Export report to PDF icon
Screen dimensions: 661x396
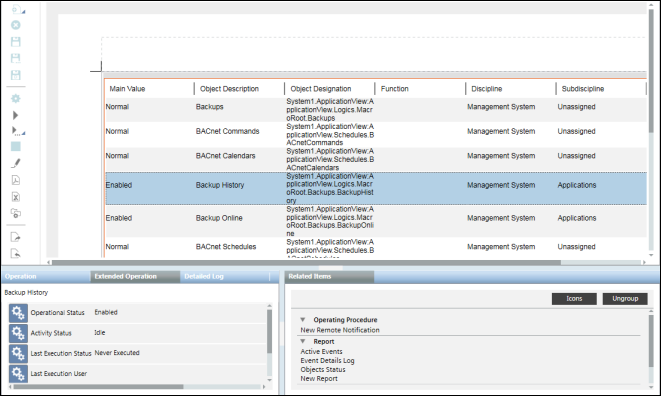tap(16, 180)
